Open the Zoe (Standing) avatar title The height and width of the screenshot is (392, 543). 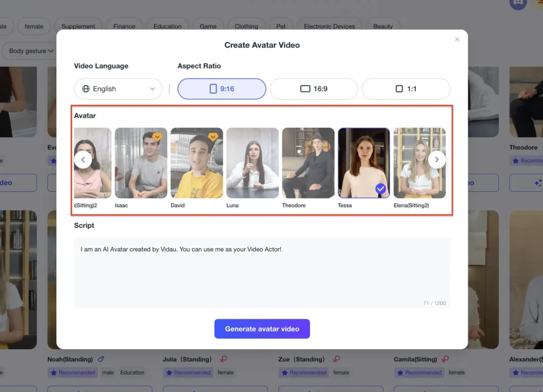302,360
